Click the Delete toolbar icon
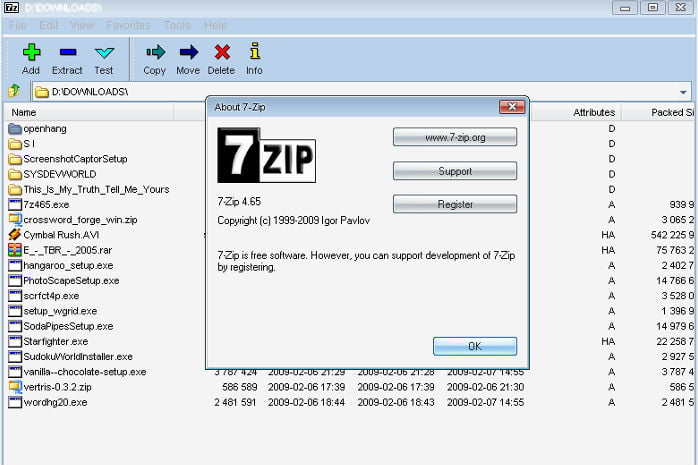698x465 pixels. click(x=222, y=52)
